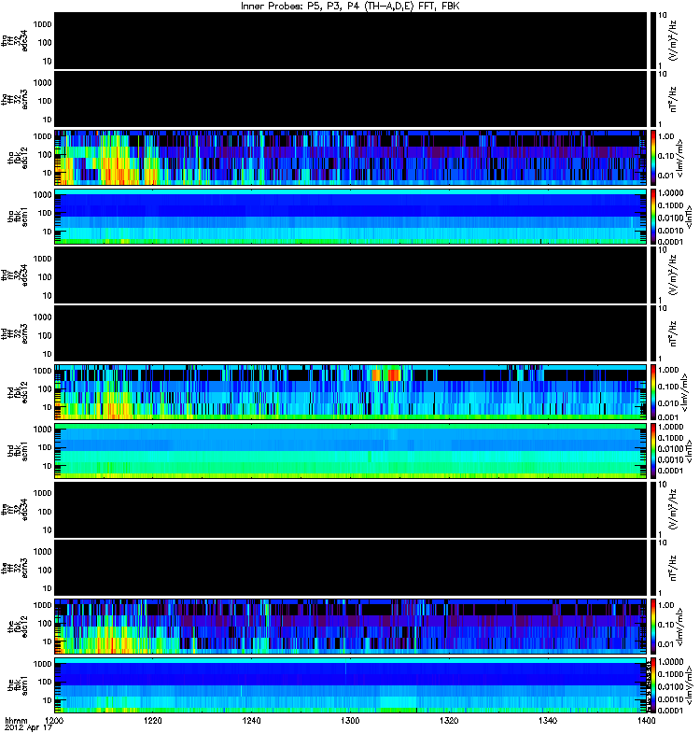Select the tha fbk edc12 rainbow color bar

(x=653, y=160)
